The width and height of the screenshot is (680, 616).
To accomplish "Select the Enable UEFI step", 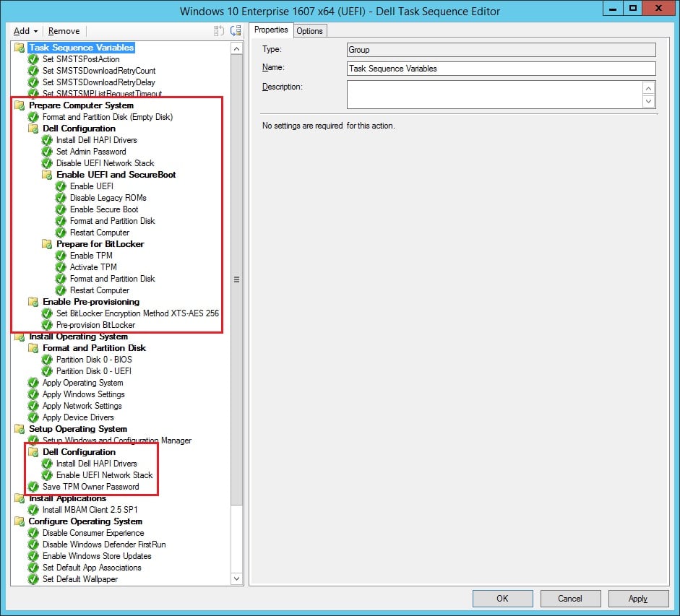I will click(92, 186).
